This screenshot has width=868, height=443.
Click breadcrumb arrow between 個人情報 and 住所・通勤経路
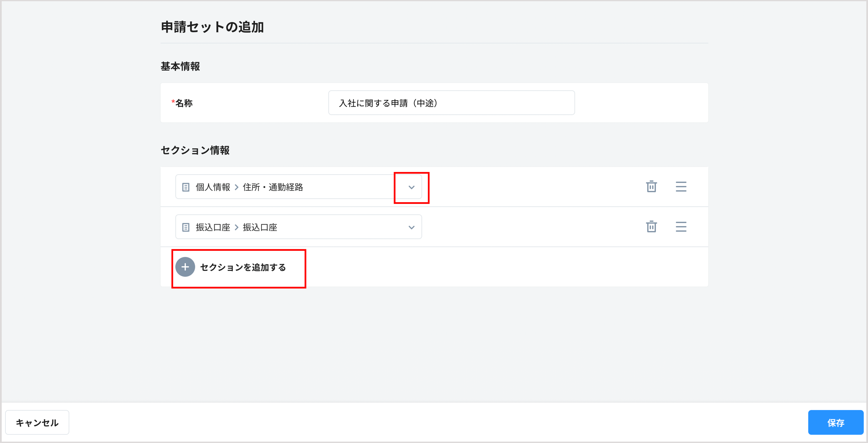(x=236, y=187)
